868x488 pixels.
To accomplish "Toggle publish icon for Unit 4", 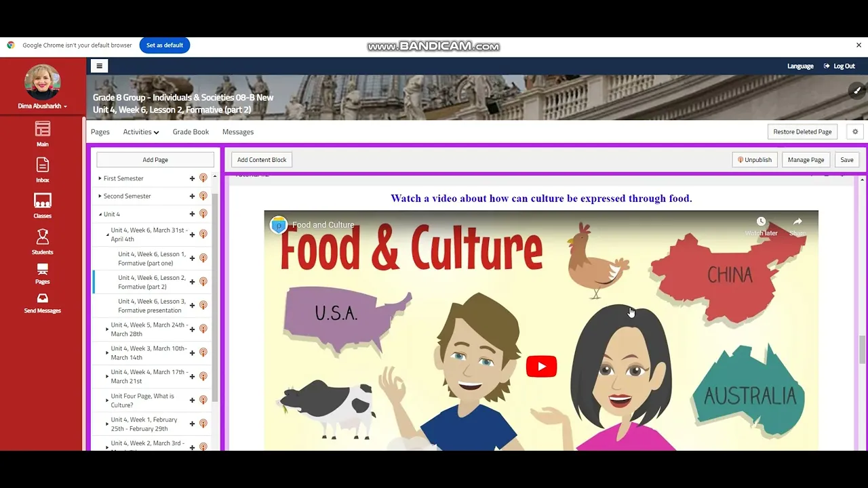I will (203, 213).
